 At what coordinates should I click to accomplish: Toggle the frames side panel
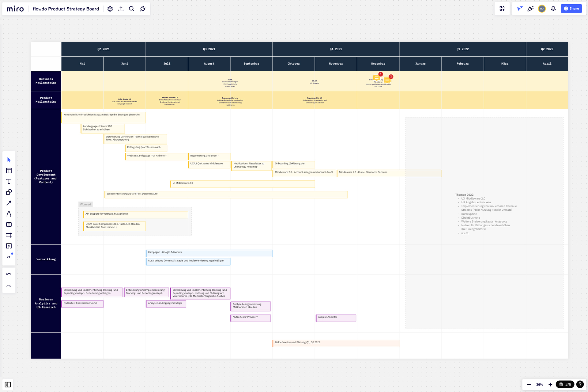(x=8, y=385)
